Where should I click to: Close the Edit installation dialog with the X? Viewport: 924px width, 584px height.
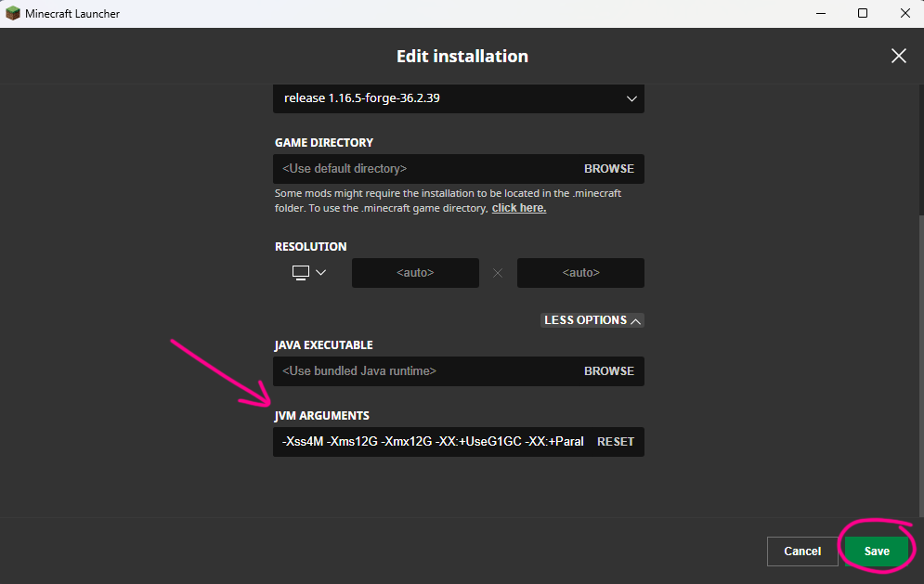point(898,56)
